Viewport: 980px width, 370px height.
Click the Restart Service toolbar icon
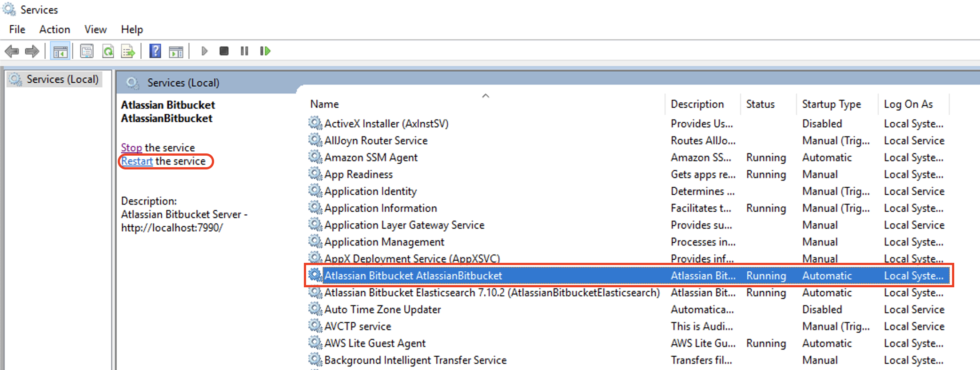point(265,51)
